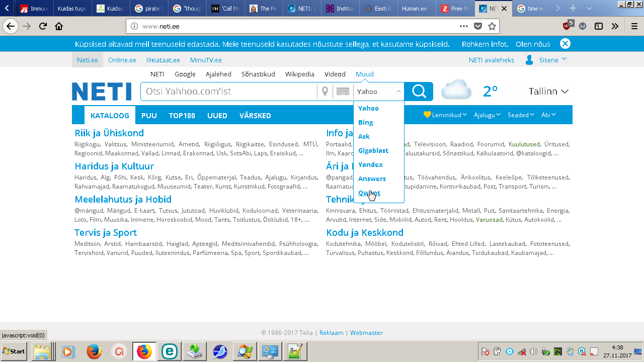The image size is (644, 362).
Task: Click the volume icon in system tray
Action: click(533, 351)
